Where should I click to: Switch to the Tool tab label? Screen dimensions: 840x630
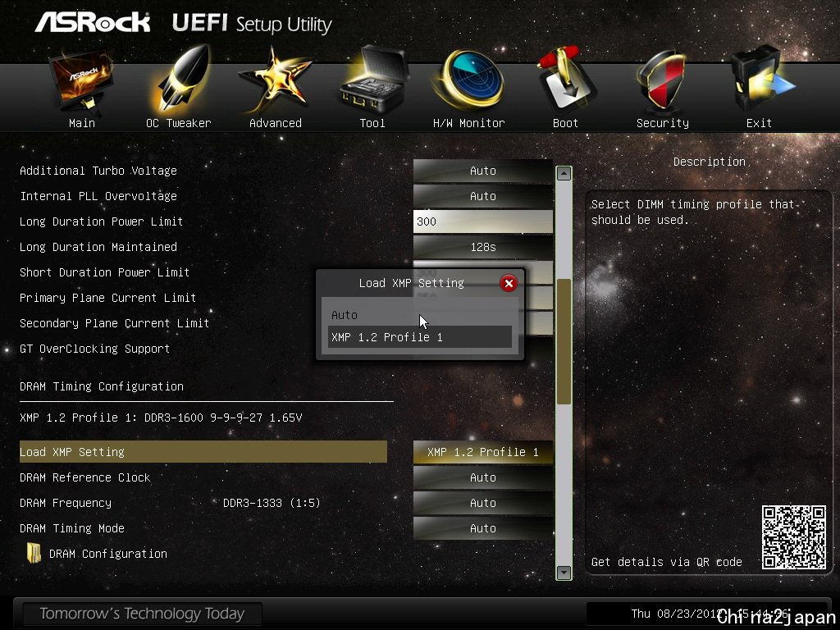click(x=372, y=123)
